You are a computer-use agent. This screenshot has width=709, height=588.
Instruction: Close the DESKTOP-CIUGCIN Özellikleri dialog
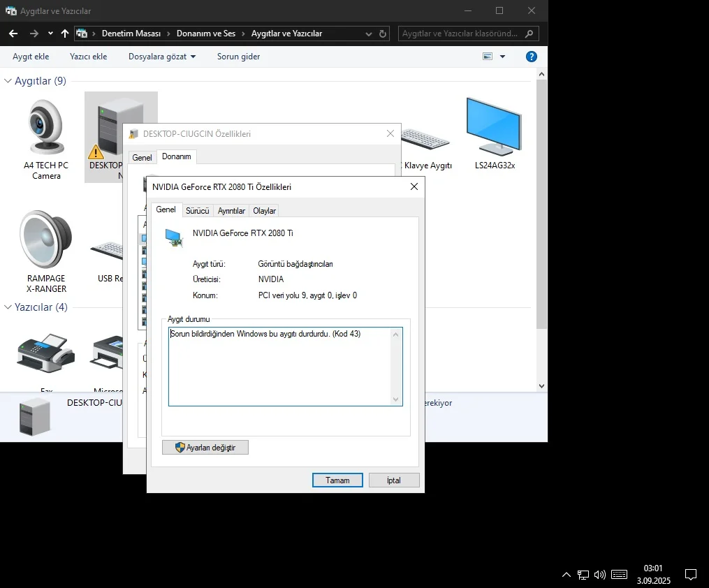click(x=390, y=133)
